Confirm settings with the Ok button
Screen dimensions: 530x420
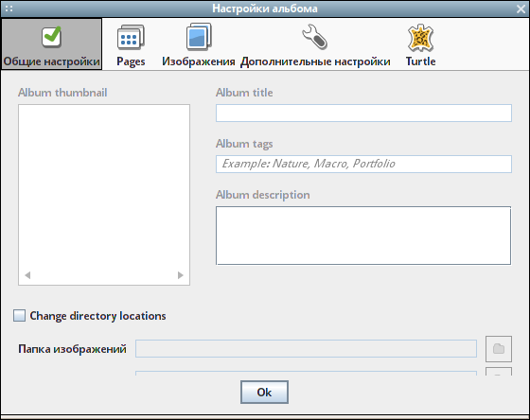pyautogui.click(x=264, y=393)
